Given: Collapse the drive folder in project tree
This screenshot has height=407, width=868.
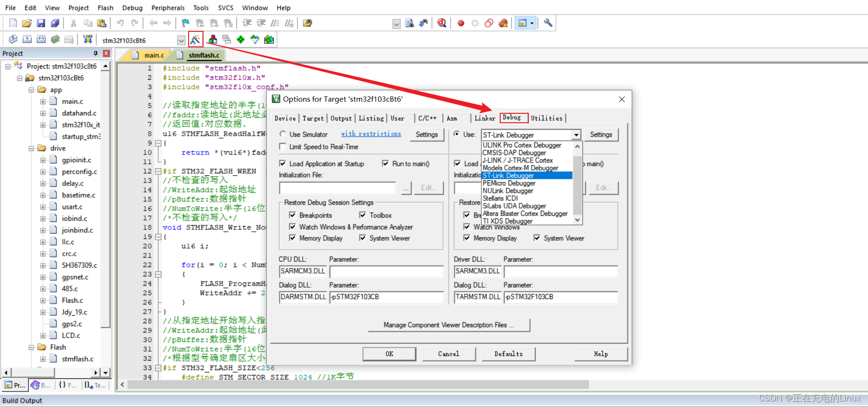Looking at the screenshot, I should pyautogui.click(x=31, y=148).
